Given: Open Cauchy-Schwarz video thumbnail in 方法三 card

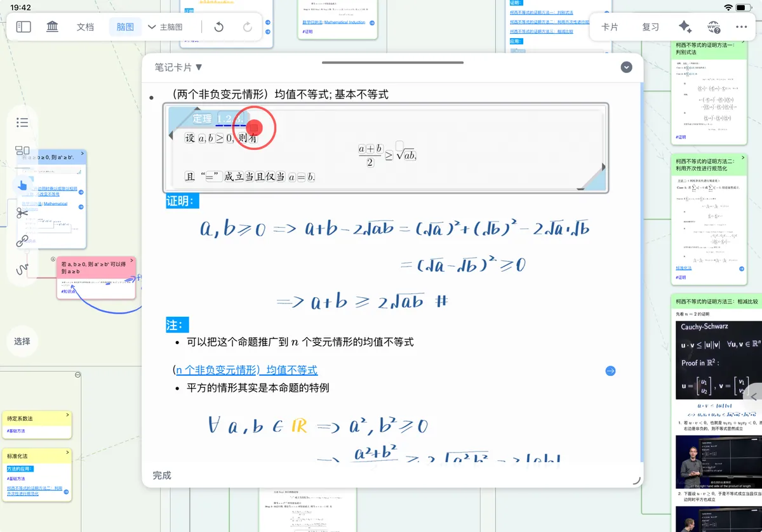Looking at the screenshot, I should [718, 361].
